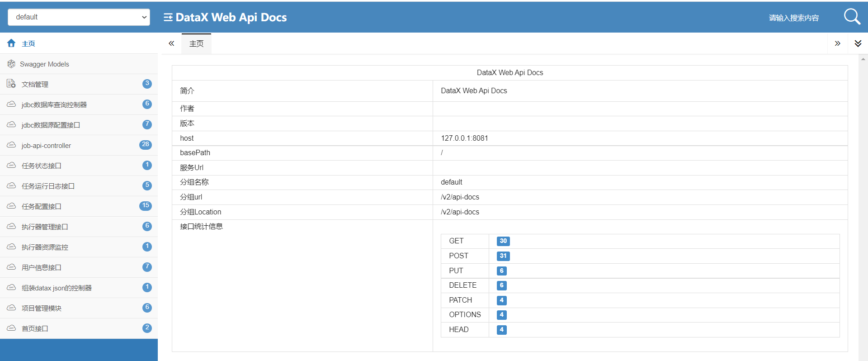Select the 主页 tab
The width and height of the screenshot is (868, 361).
pyautogui.click(x=196, y=43)
